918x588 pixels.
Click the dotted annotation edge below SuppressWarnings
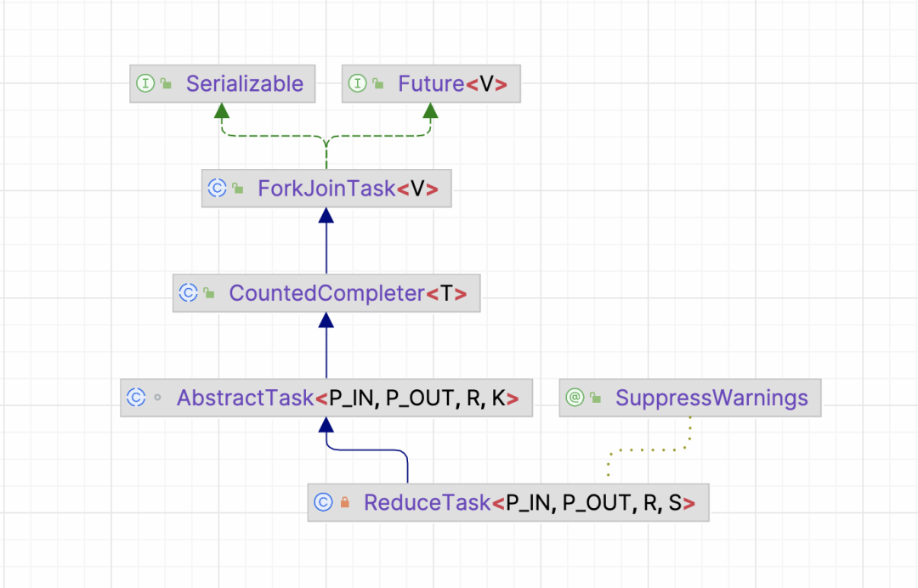coord(650,449)
